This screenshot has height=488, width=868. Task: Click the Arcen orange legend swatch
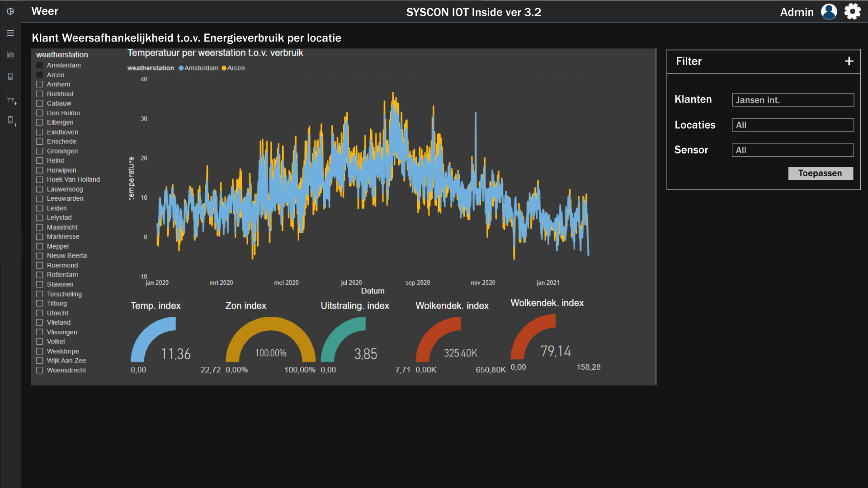(x=224, y=68)
